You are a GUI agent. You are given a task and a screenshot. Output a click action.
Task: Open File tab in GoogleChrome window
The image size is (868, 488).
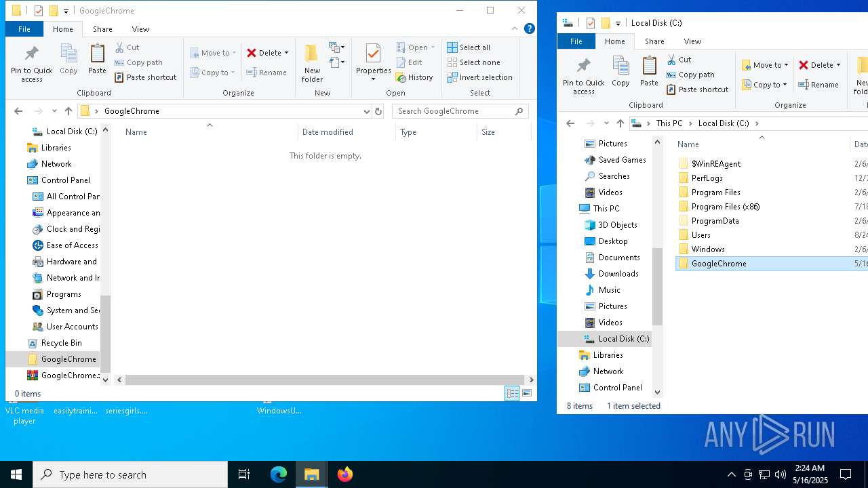pyautogui.click(x=24, y=29)
